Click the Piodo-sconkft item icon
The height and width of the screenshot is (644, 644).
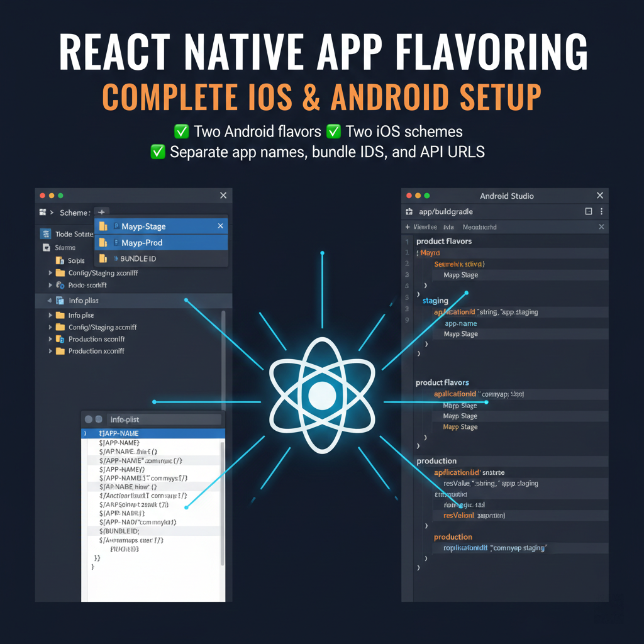coord(60,285)
